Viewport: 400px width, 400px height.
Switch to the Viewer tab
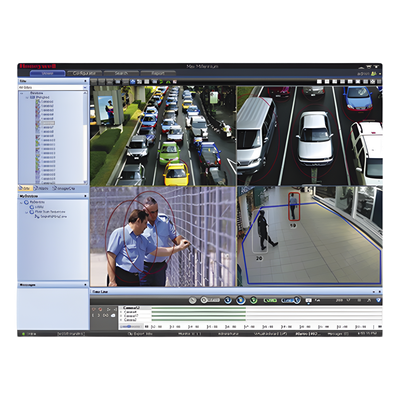click(x=47, y=73)
